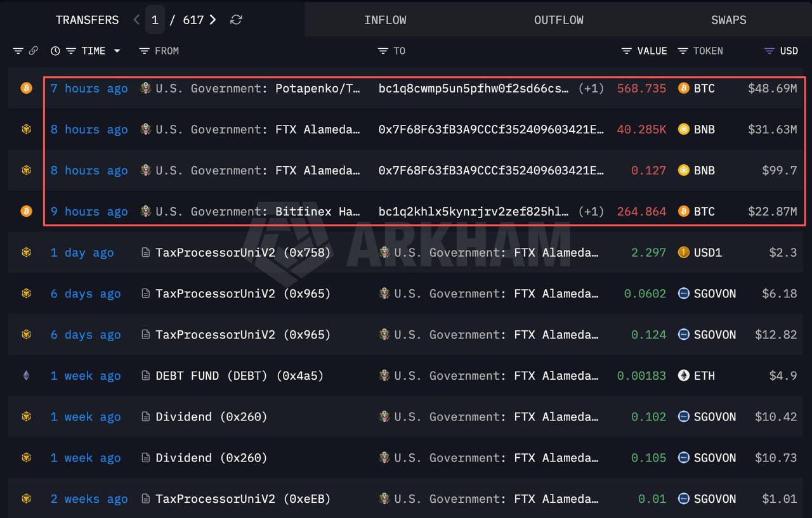Open the '9 hours ago' transaction link
This screenshot has height=518, width=812.
pyautogui.click(x=89, y=211)
